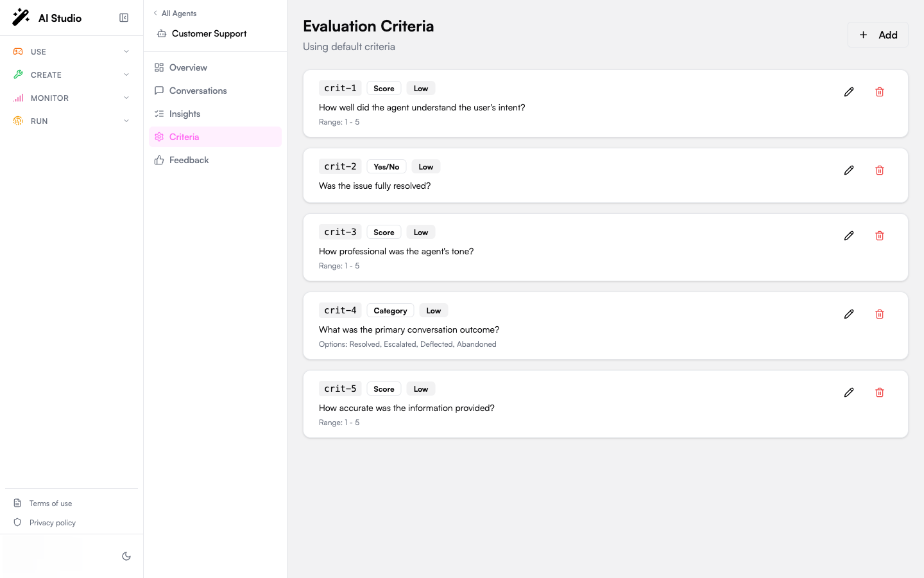Delete criterion crit-2 via trash icon

pyautogui.click(x=880, y=170)
